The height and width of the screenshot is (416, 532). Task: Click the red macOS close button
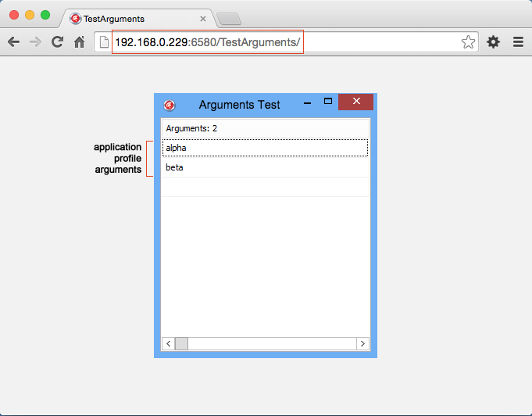14,15
